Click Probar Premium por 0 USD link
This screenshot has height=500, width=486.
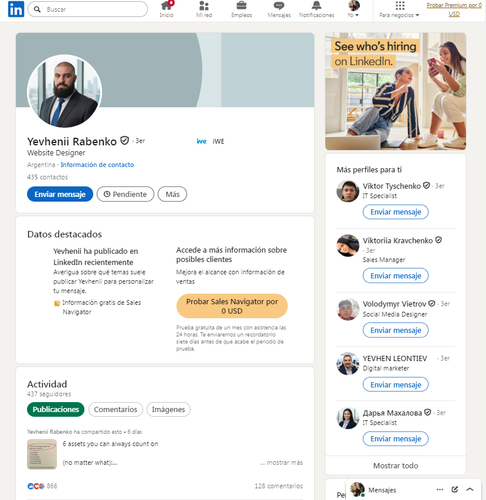click(454, 9)
